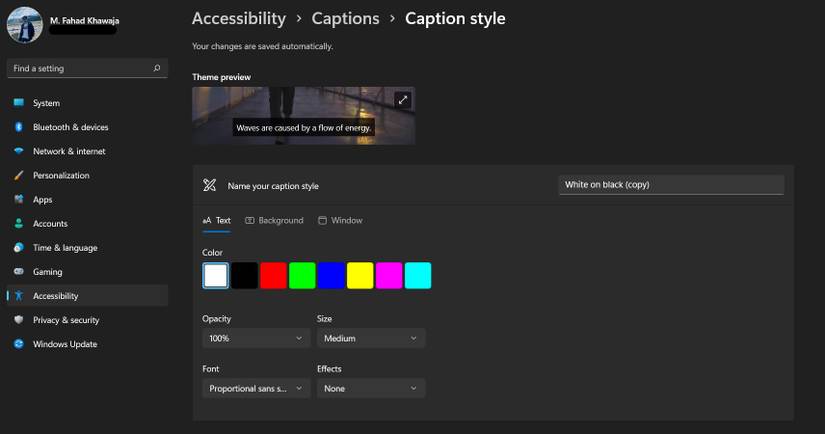Open System settings label
825x434 pixels.
point(46,103)
